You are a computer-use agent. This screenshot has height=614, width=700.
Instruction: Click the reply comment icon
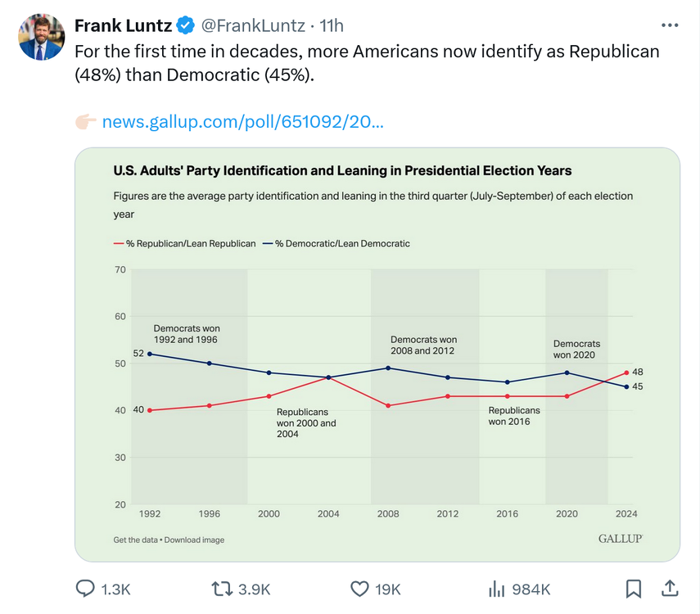(x=85, y=589)
